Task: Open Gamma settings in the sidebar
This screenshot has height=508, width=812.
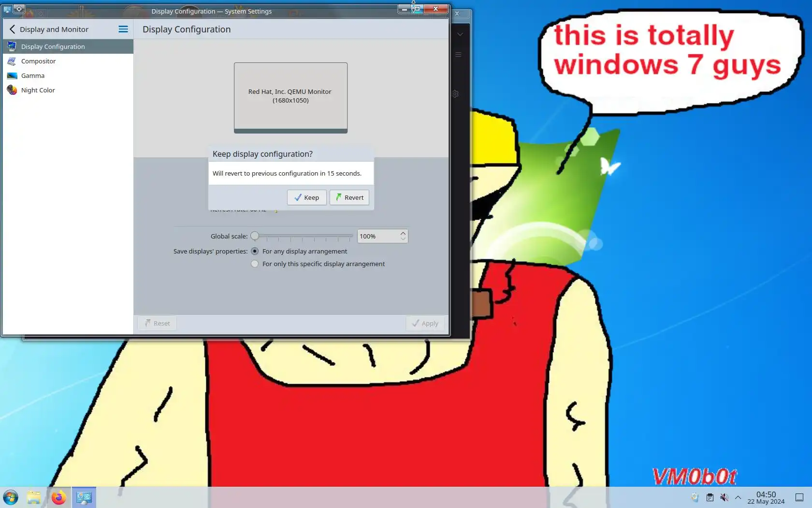Action: pos(68,75)
